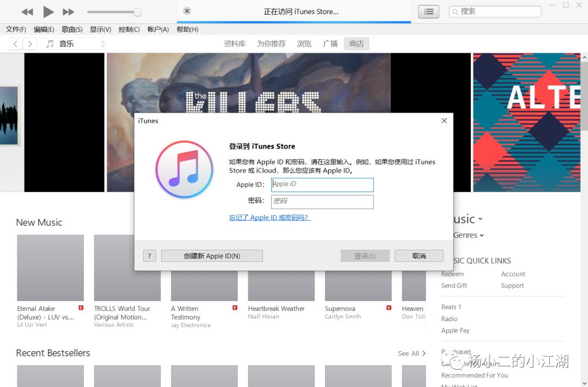Open the 显示(V) menu
The height and width of the screenshot is (387, 588).
101,29
